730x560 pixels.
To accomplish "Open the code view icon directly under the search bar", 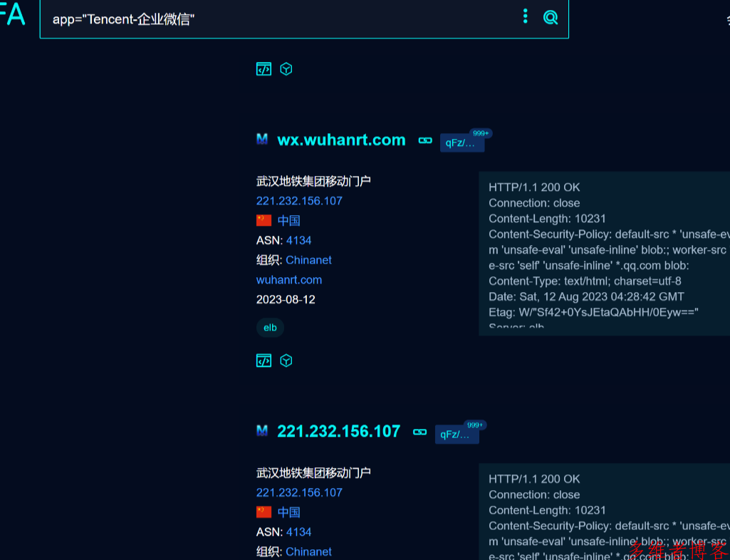I will 264,69.
